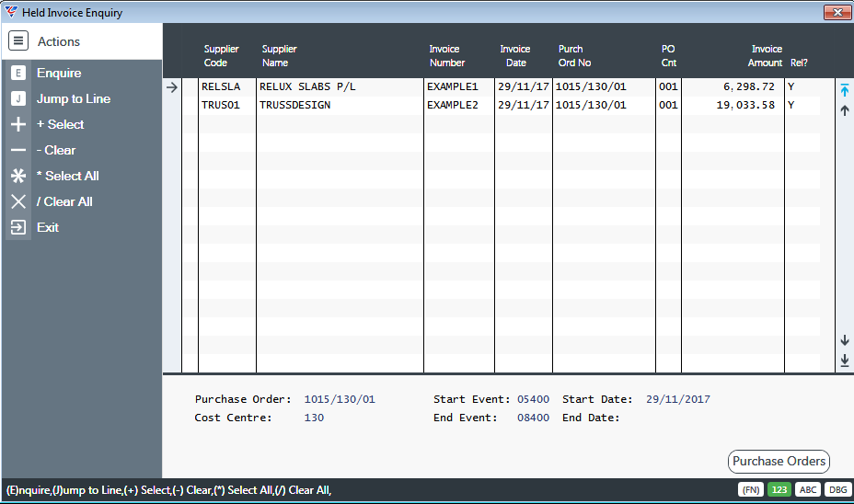Click the status bar shortcut hint text

[x=168, y=490]
